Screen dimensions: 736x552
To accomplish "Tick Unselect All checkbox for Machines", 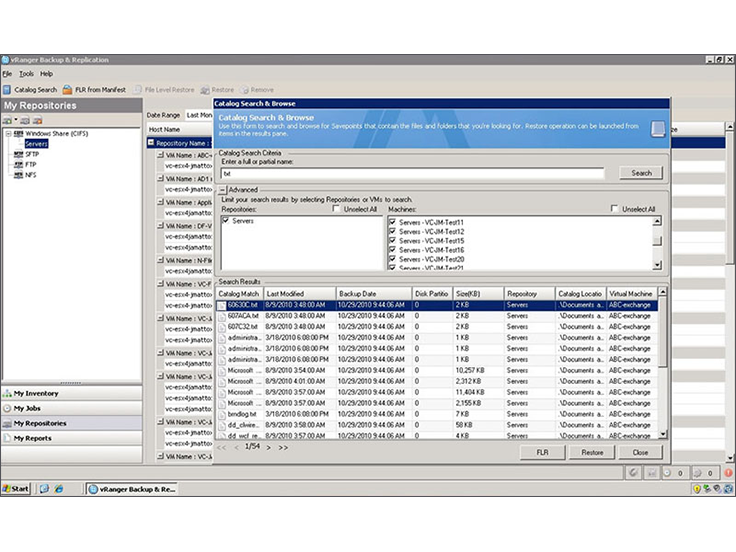I will tap(614, 208).
